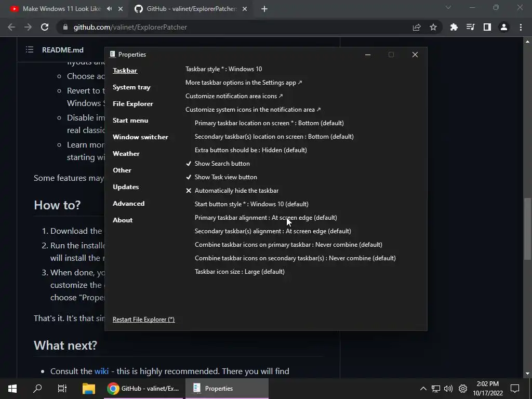Toggle Show Task view button option
532x399 pixels.
(221, 177)
